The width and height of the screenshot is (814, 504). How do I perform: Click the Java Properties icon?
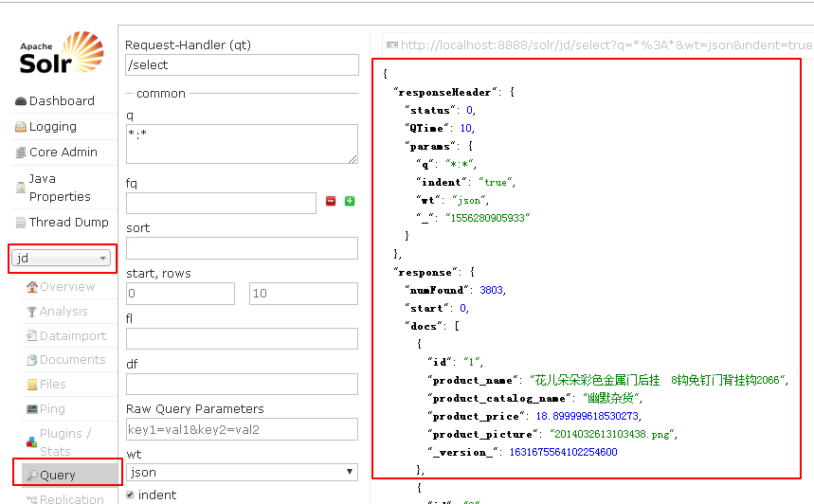click(21, 188)
